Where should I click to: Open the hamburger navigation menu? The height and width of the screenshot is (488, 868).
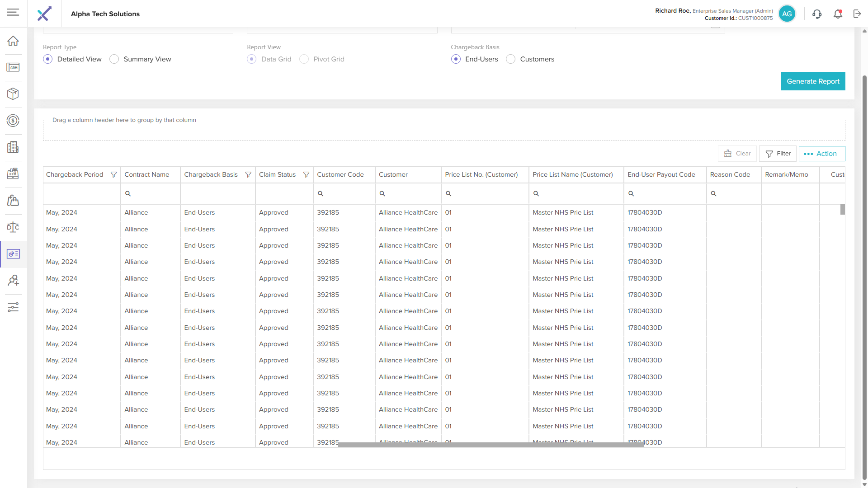point(13,12)
